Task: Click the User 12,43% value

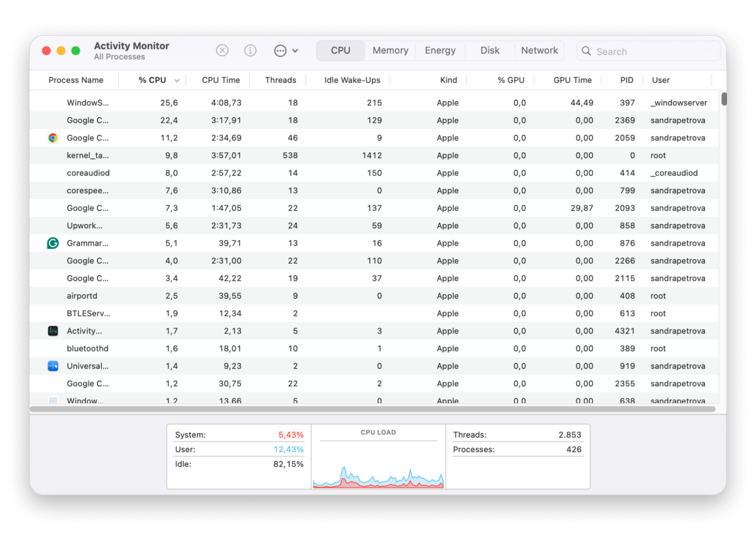Action: (x=288, y=449)
